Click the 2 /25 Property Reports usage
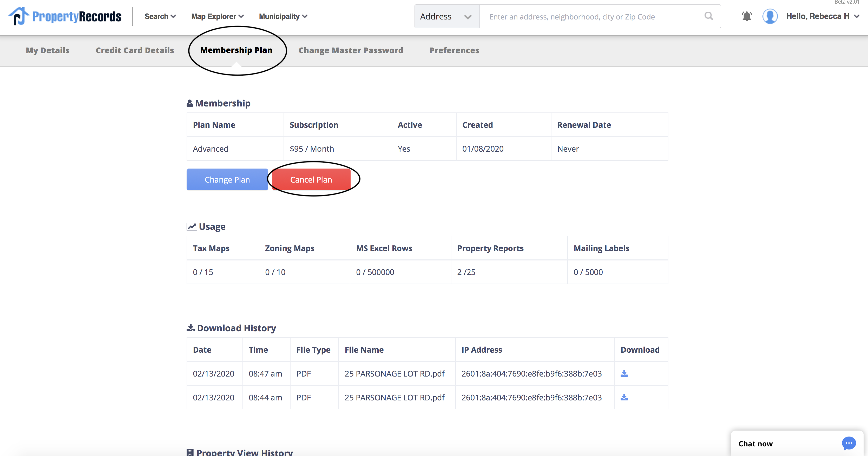Viewport: 868px width, 456px height. 466,272
